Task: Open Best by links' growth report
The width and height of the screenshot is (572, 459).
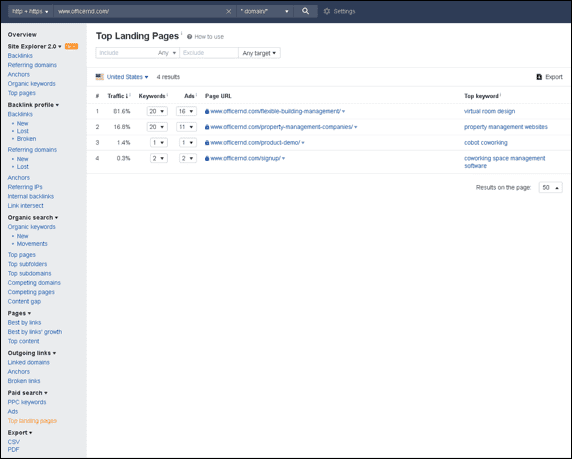Action: pos(35,332)
